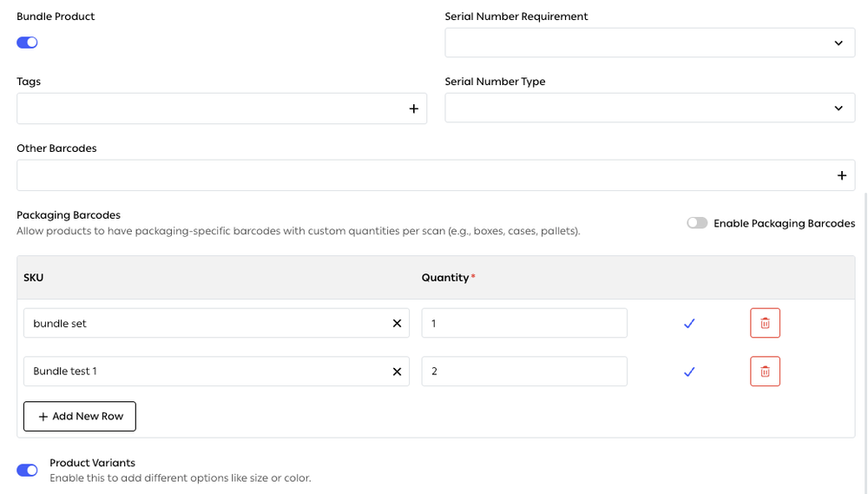Viewport: 868px width, 494px height.
Task: Delete the Bundle test 1 row
Action: coord(765,371)
